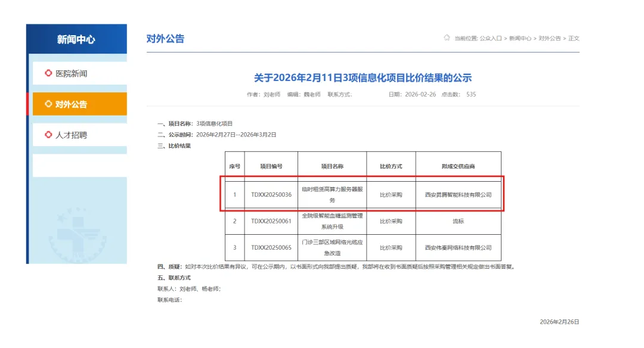The width and height of the screenshot is (644, 348).
Task: Click 比价采购 in the TDXX20250065 row
Action: 391,247
